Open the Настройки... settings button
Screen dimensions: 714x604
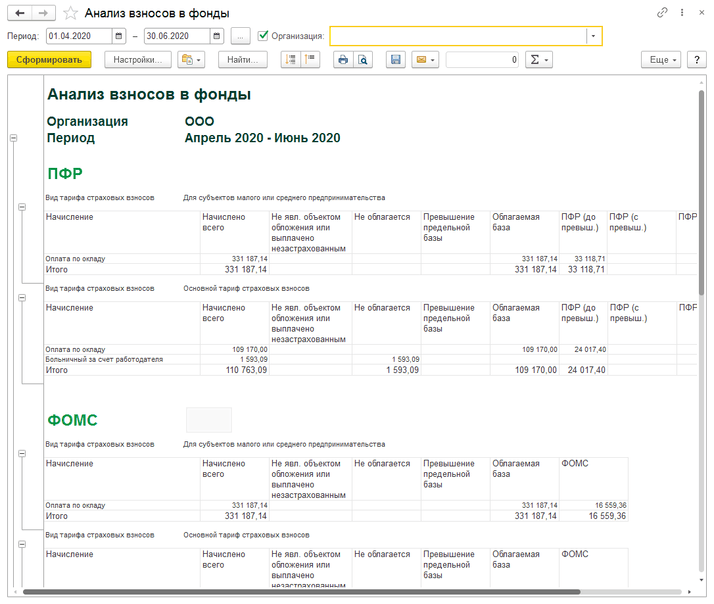click(x=137, y=60)
